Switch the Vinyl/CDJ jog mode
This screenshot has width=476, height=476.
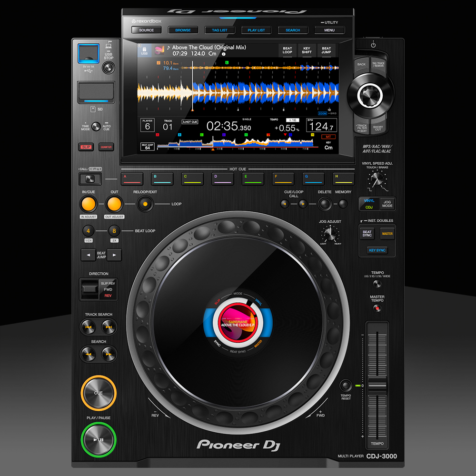[387, 204]
